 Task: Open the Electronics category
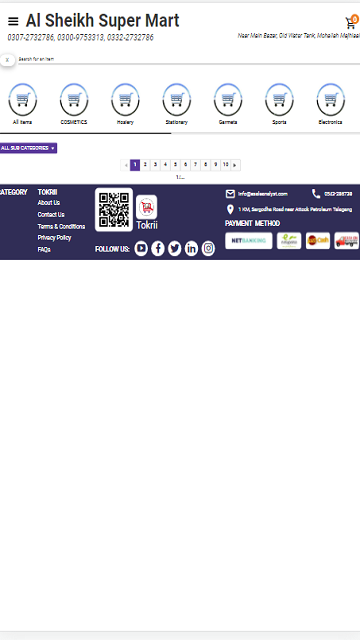point(330,100)
